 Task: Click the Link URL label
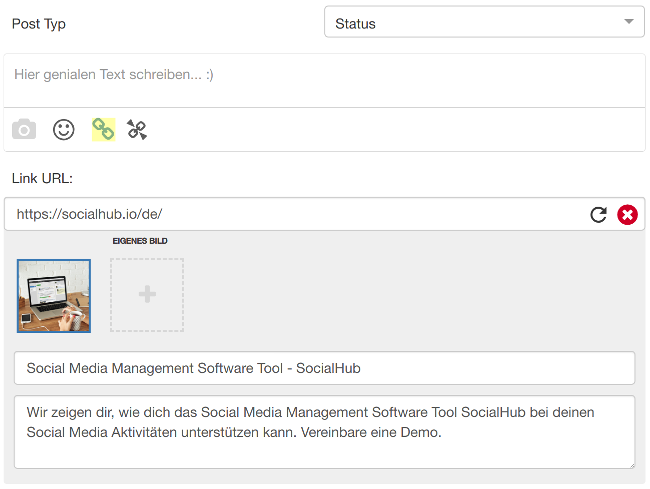(x=42, y=178)
